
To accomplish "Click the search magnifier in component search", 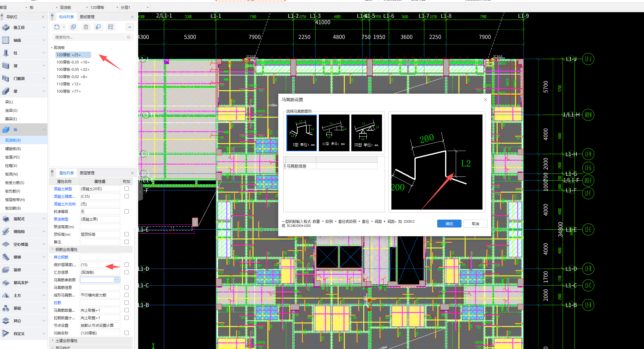I will (128, 37).
